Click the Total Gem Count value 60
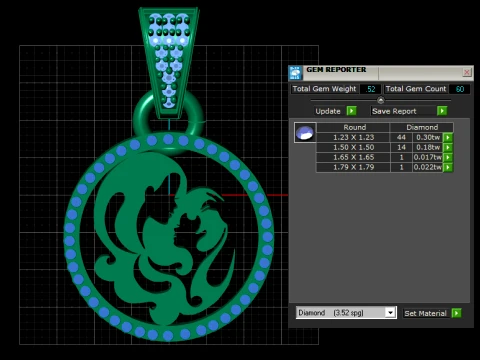The width and height of the screenshot is (480, 360). point(460,89)
